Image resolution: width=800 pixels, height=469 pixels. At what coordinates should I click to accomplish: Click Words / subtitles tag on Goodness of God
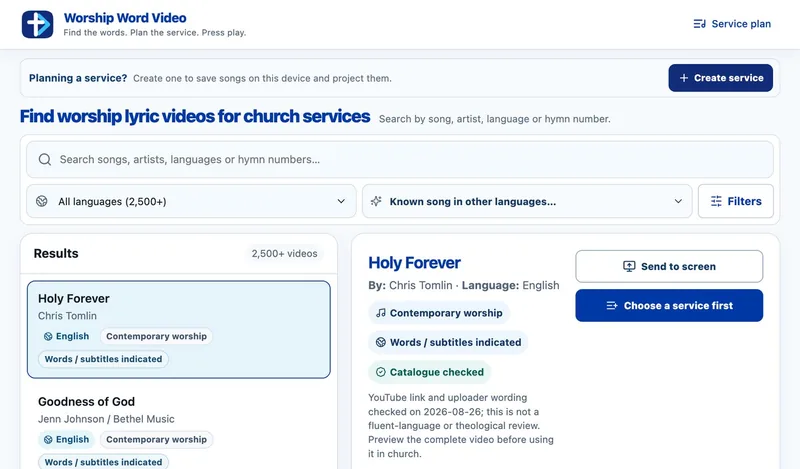(x=103, y=462)
